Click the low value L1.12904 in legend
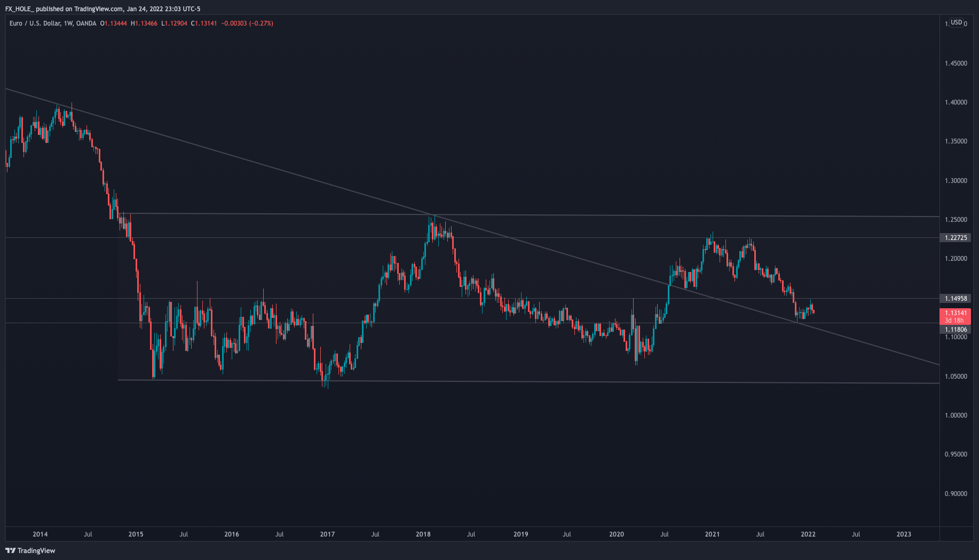 click(174, 23)
